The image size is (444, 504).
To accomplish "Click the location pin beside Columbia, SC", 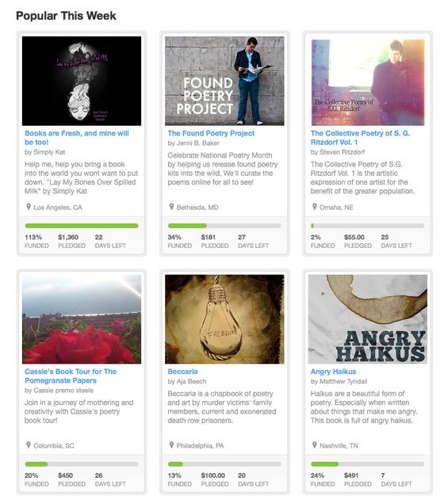I will pyautogui.click(x=29, y=445).
